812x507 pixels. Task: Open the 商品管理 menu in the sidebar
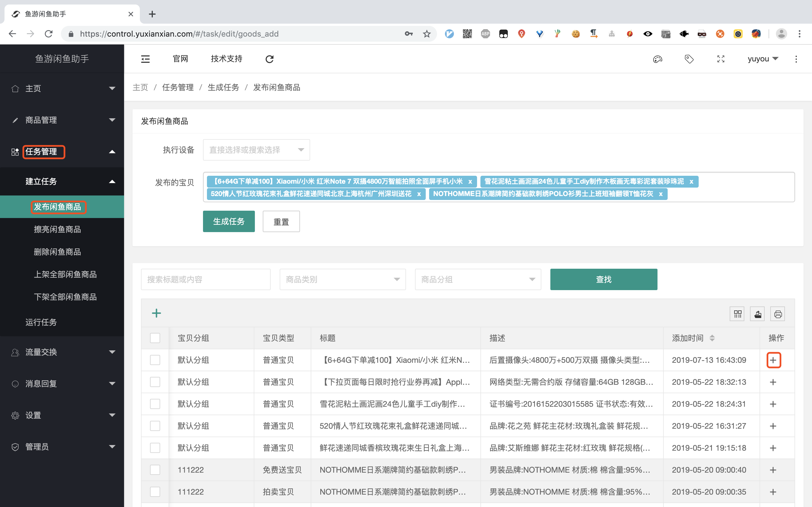(x=40, y=120)
